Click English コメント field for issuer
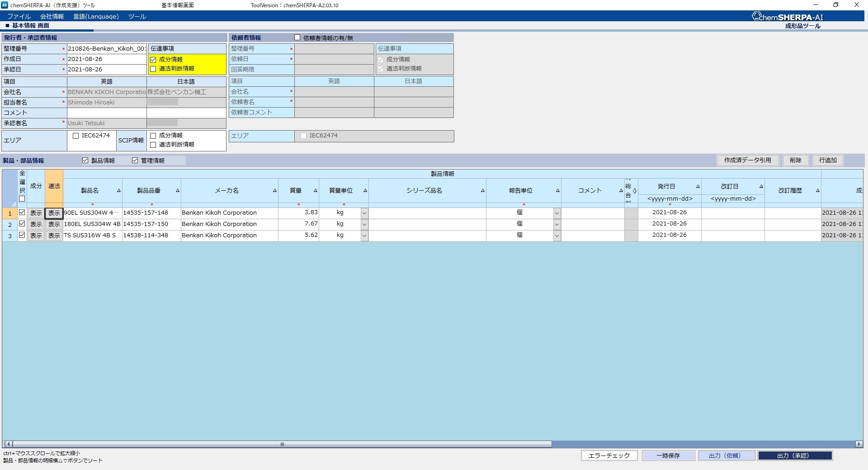Screen dimensions: 868x470 coord(107,113)
